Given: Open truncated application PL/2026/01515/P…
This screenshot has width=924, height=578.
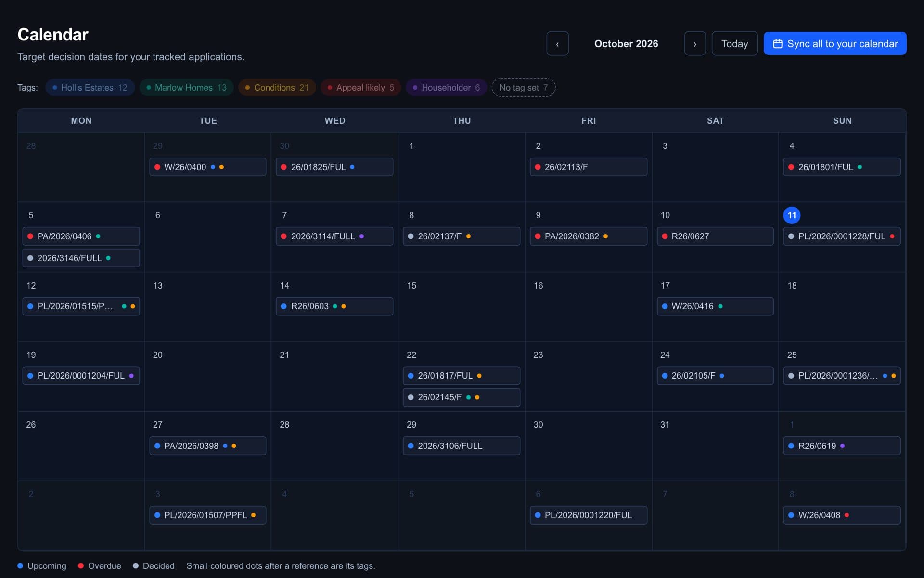Looking at the screenshot, I should pos(81,306).
